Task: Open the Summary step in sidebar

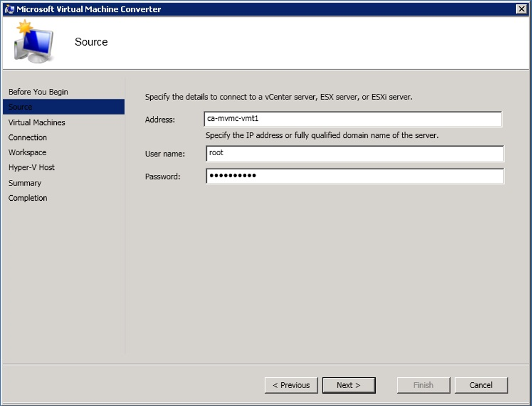Action: click(x=25, y=183)
